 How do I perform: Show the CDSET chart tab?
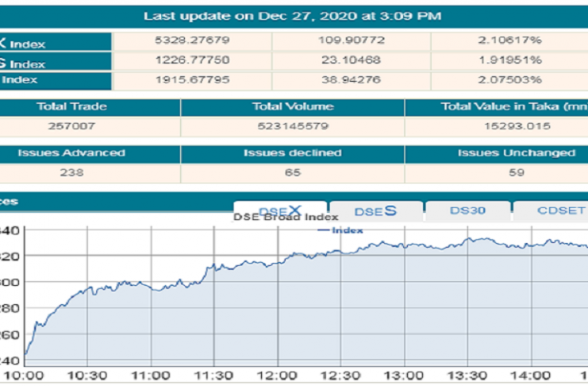(552, 211)
